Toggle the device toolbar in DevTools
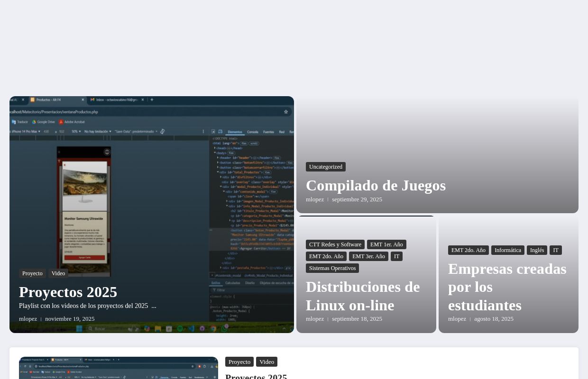 click(x=220, y=131)
